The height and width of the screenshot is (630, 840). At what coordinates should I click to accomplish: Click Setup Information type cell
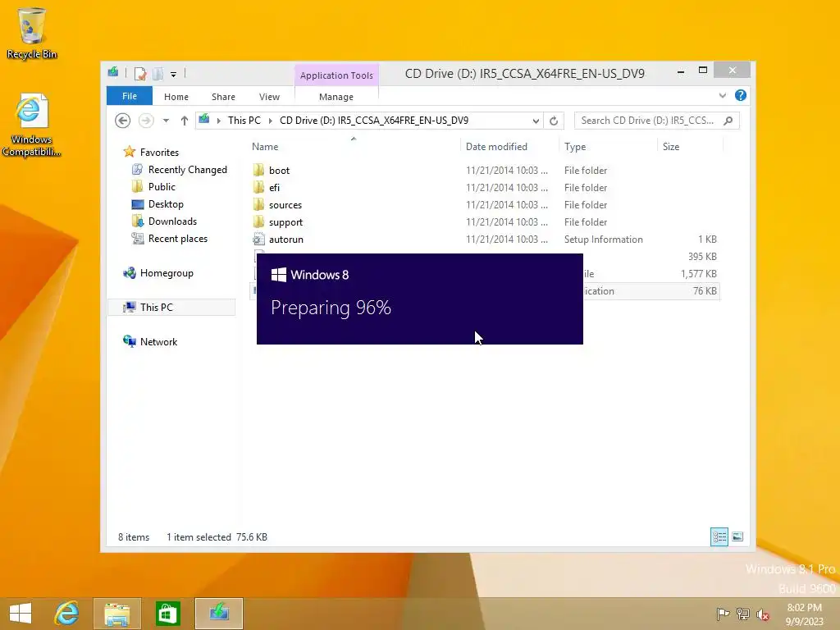point(603,240)
